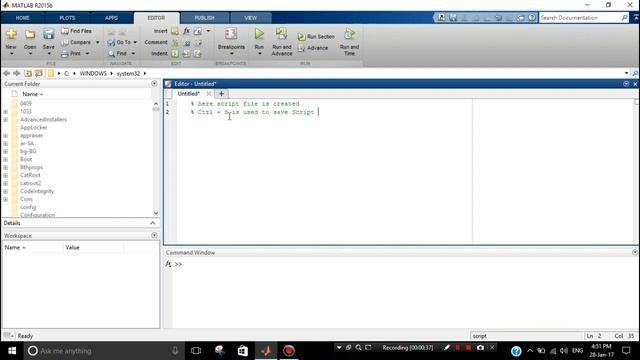Screen dimensions: 640x360
Task: Open the Save dropdown arrow
Action: pos(49,54)
